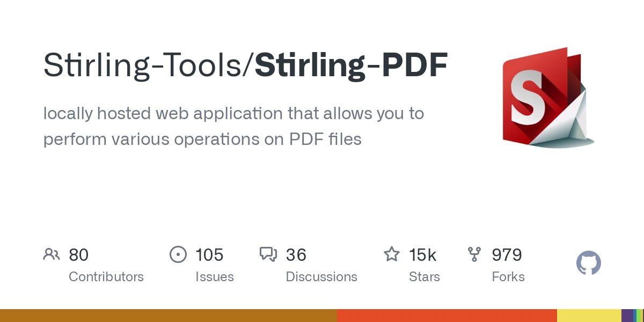Open the Stirling-PDF red logo
Screen dimensions: 644x322
click(547, 98)
